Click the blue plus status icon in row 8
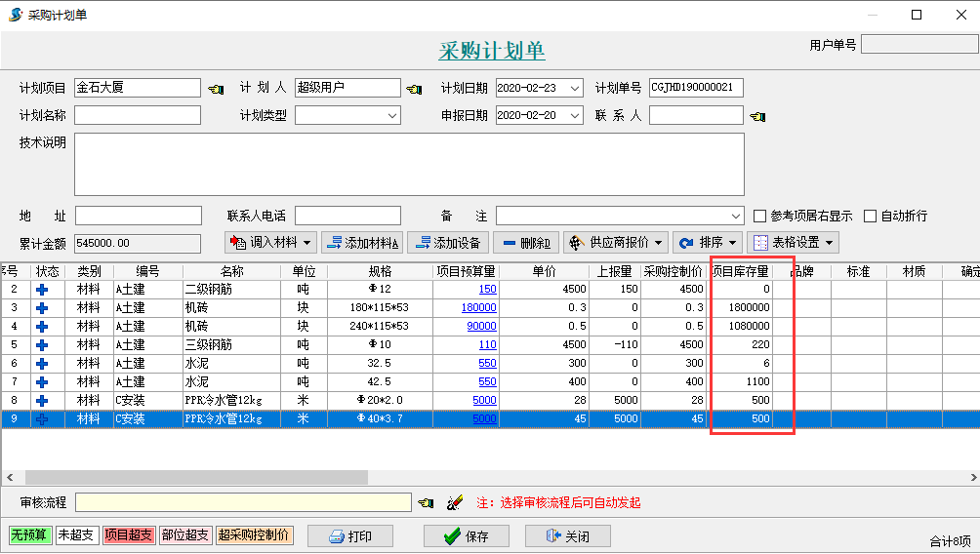 click(x=41, y=401)
